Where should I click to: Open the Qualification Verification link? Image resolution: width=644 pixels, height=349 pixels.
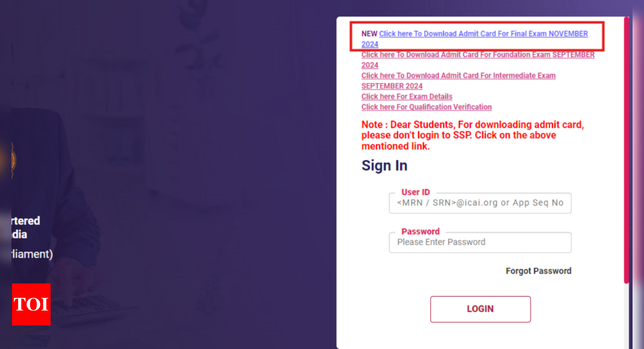point(427,107)
